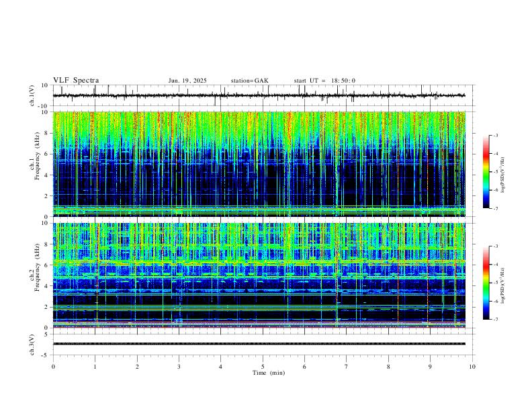The width and height of the screenshot is (532, 411).
Task: Click the ch.3 black signal band
Action: [259, 344]
